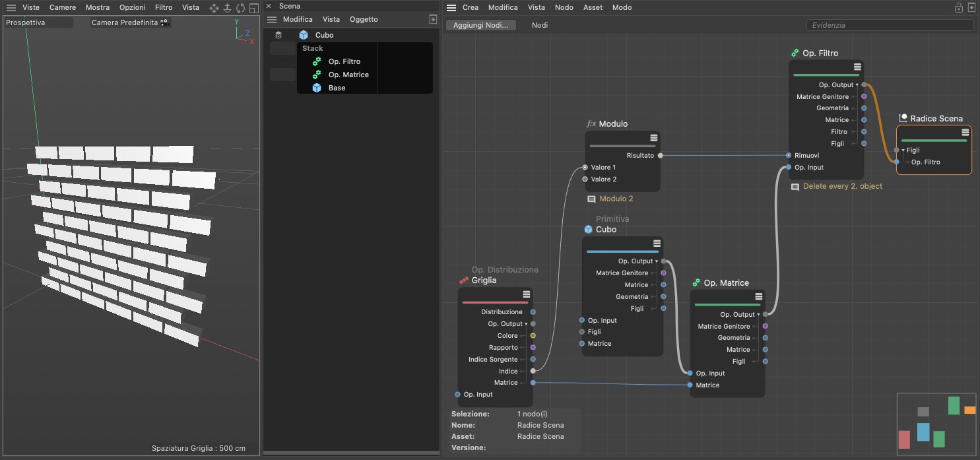
Task: Click the Aggiungi Nodi... button
Action: pyautogui.click(x=481, y=25)
